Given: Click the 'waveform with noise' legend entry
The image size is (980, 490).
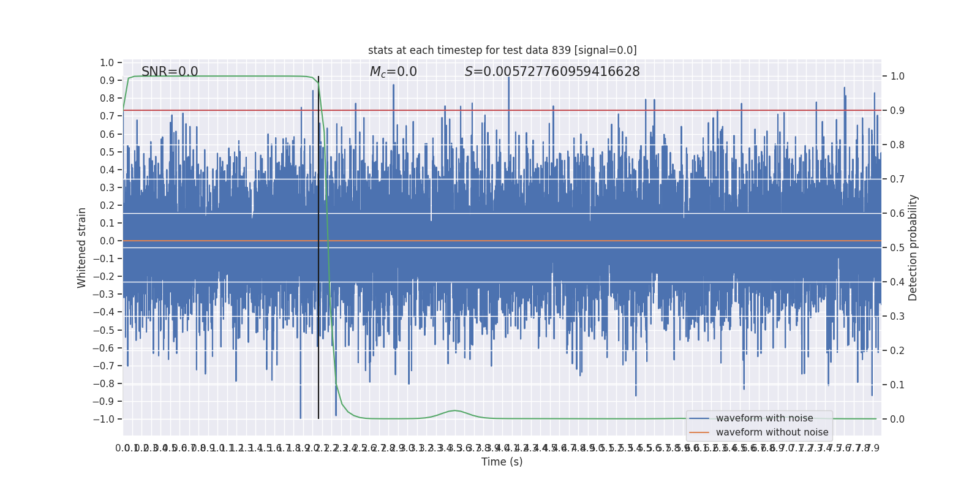Looking at the screenshot, I should click(764, 418).
